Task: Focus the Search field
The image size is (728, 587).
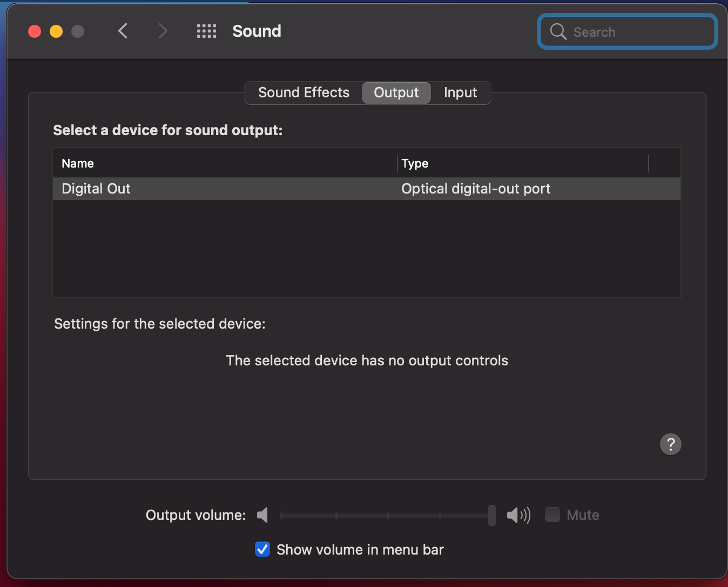Action: coord(628,32)
